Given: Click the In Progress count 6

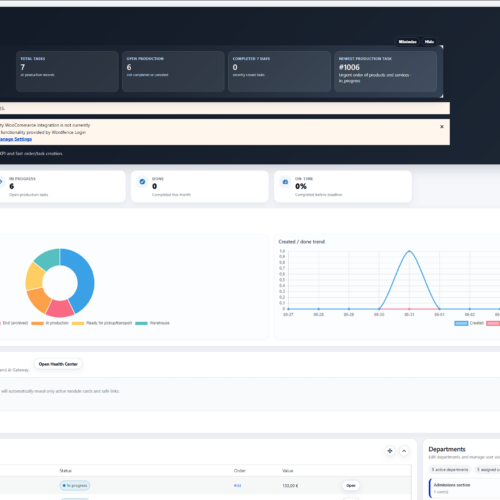Looking at the screenshot, I should (12, 186).
